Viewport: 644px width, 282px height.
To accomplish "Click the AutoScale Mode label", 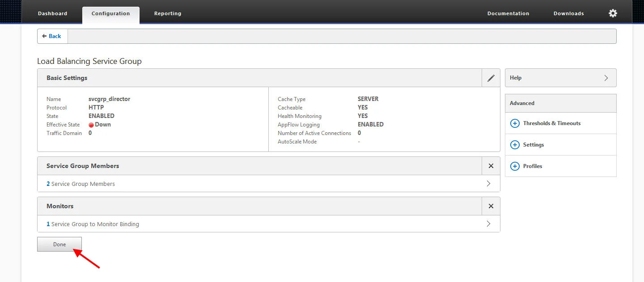I will coord(297,142).
